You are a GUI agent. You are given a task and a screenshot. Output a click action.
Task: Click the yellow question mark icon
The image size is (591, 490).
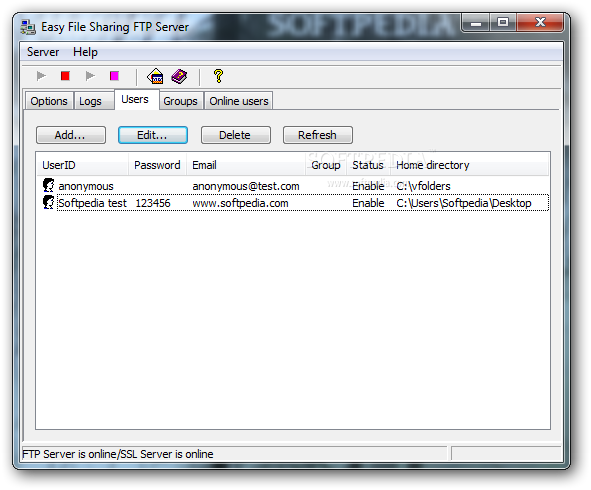coord(218,76)
